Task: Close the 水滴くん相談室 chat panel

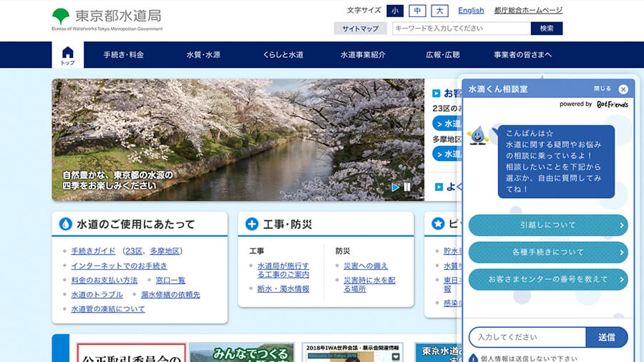Action: (623, 89)
